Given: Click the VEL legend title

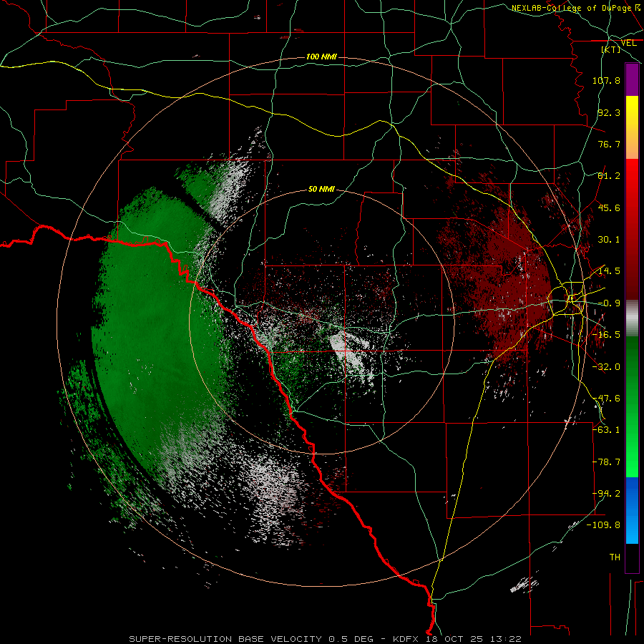Looking at the screenshot, I should (628, 43).
